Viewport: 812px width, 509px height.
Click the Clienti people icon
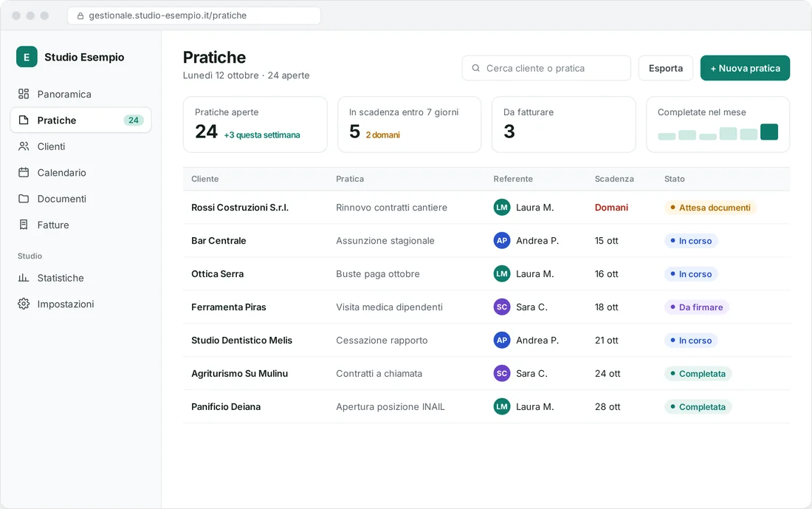pyautogui.click(x=24, y=146)
